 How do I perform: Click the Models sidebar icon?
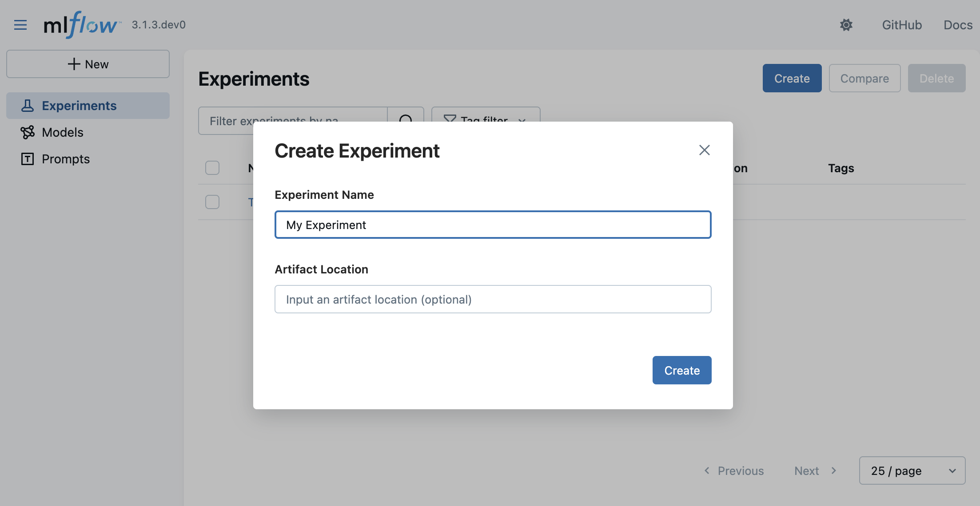(x=28, y=132)
